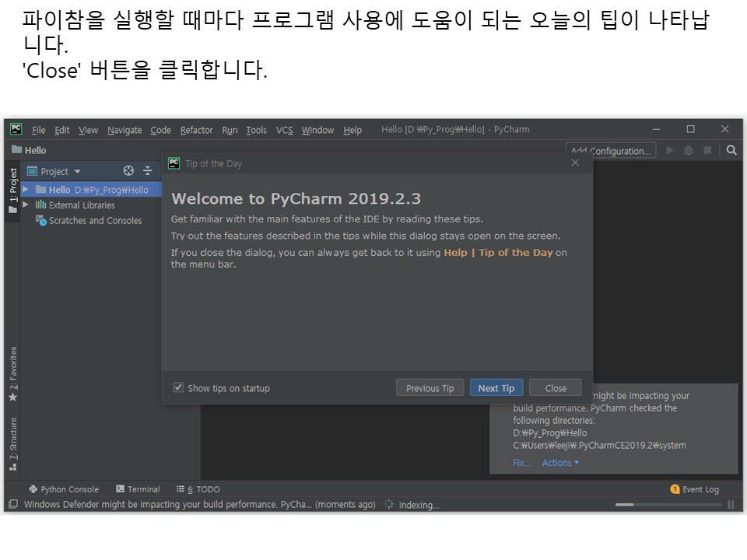This screenshot has height=560, width=747.
Task: Open the Refactor menu
Action: [x=196, y=130]
